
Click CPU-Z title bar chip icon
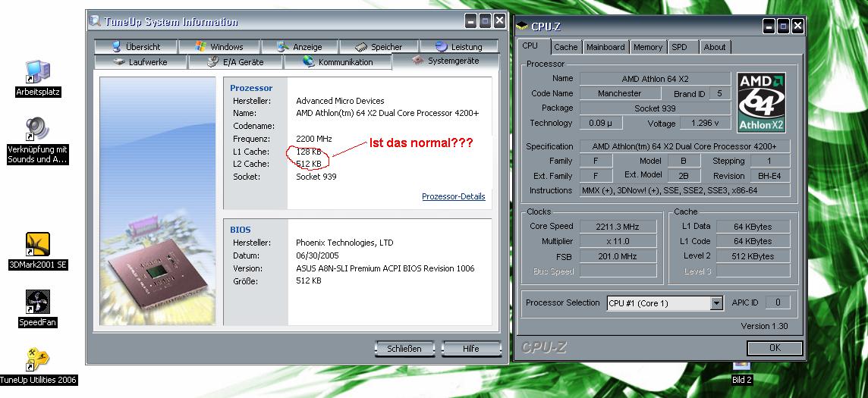tap(522, 26)
